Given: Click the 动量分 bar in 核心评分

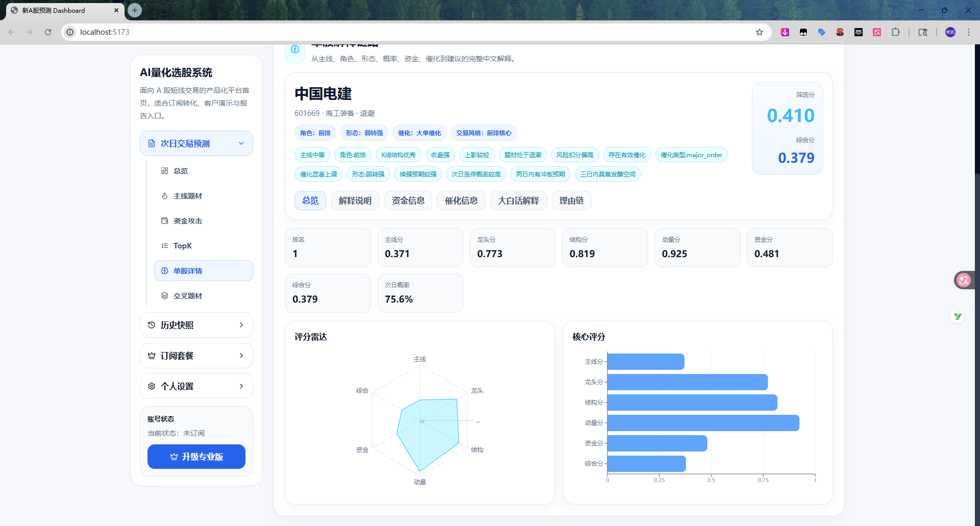Looking at the screenshot, I should [703, 423].
